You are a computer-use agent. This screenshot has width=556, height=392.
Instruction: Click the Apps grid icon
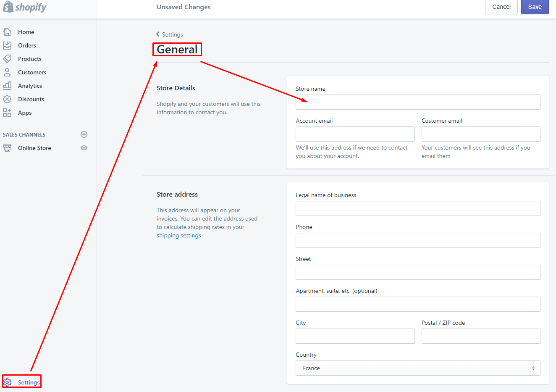point(7,113)
